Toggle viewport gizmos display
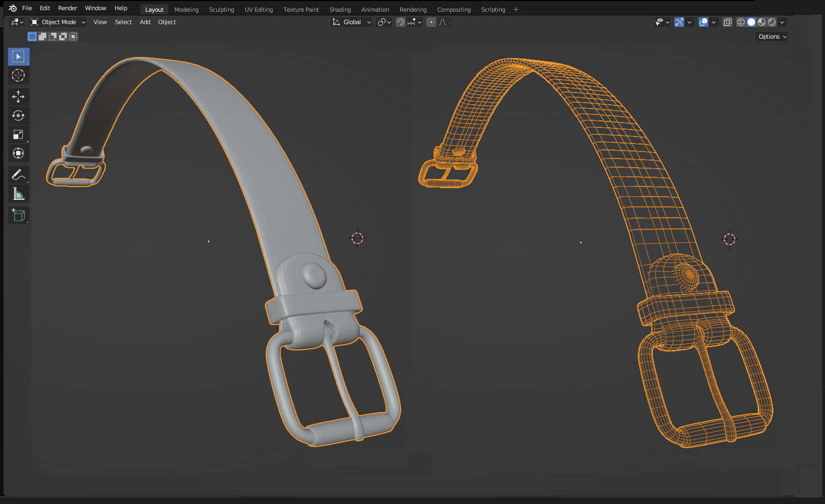The image size is (825, 504). (x=679, y=22)
